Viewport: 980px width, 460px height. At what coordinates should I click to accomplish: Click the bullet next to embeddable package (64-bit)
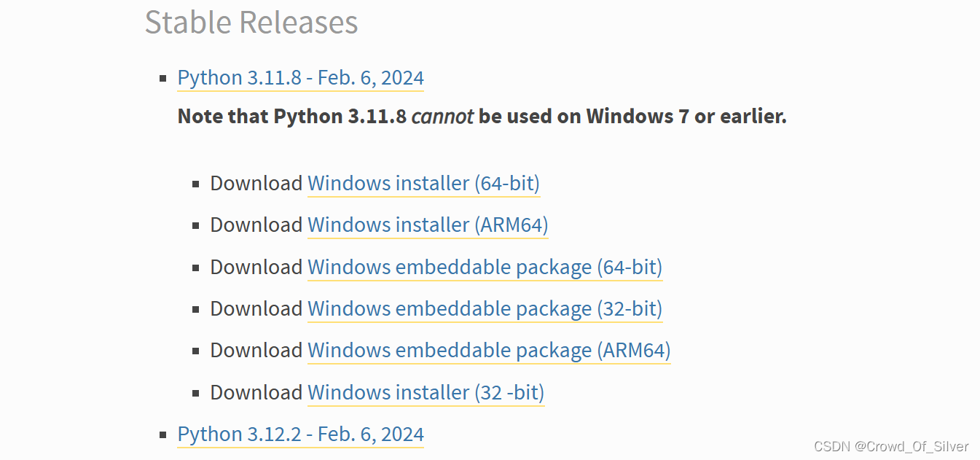196,265
